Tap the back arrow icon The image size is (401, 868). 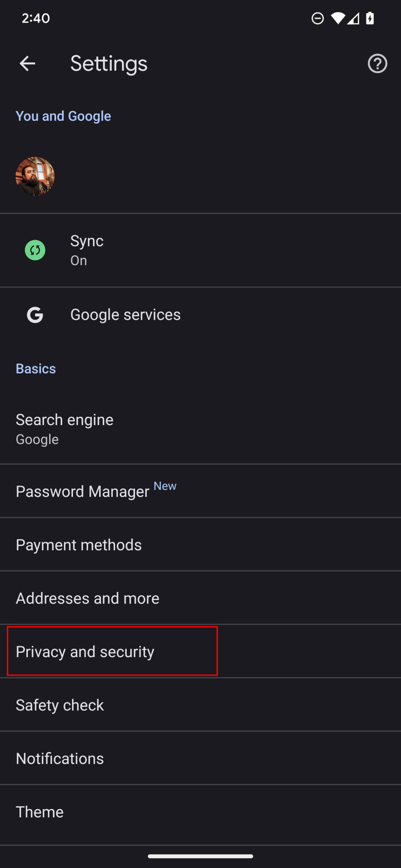point(28,64)
